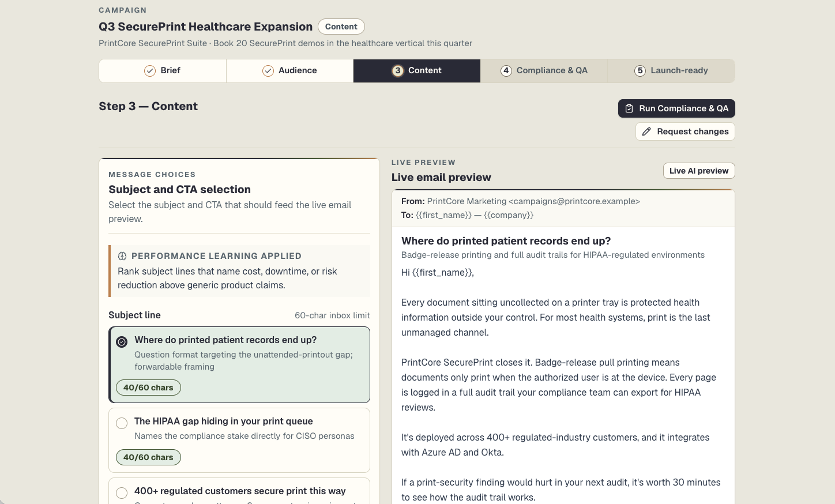835x504 pixels.
Task: Click 'Subject and CTA selection' heading
Action: (x=179, y=190)
